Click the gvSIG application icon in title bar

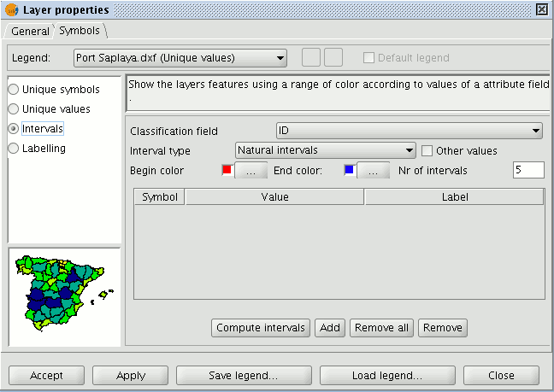(x=12, y=10)
